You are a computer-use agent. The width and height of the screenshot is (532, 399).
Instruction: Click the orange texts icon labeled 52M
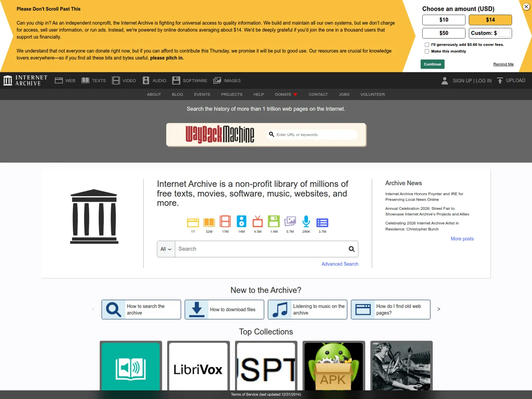[209, 222]
